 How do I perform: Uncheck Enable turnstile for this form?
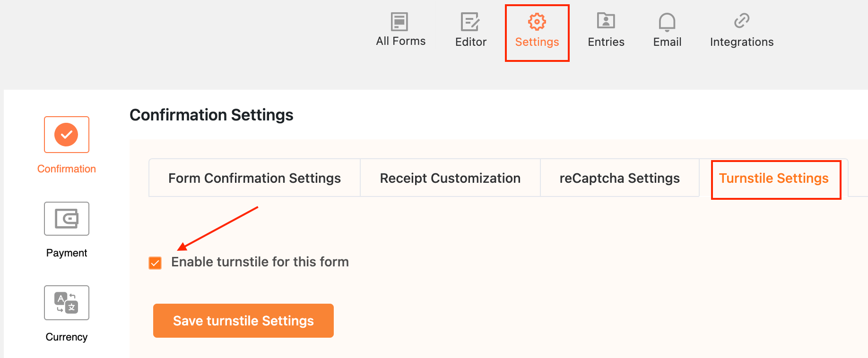pyautogui.click(x=155, y=263)
